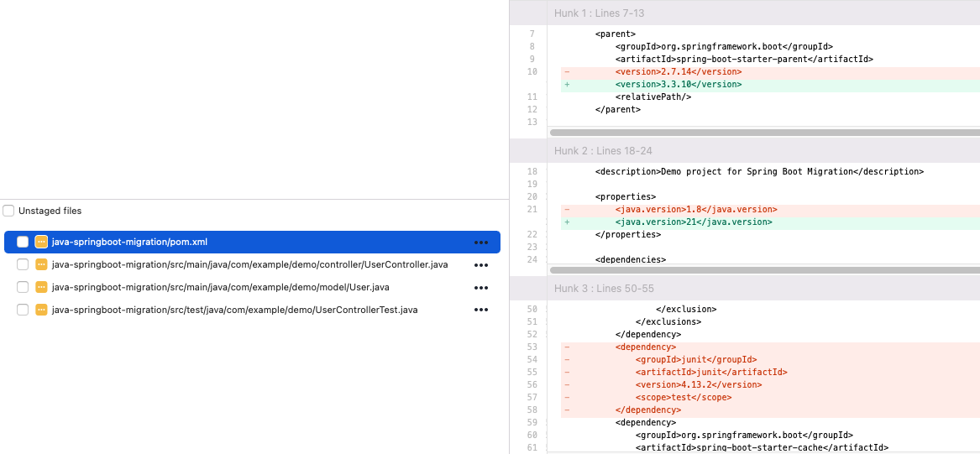Click the description Demo project line
The image size is (980, 454).
(x=759, y=171)
